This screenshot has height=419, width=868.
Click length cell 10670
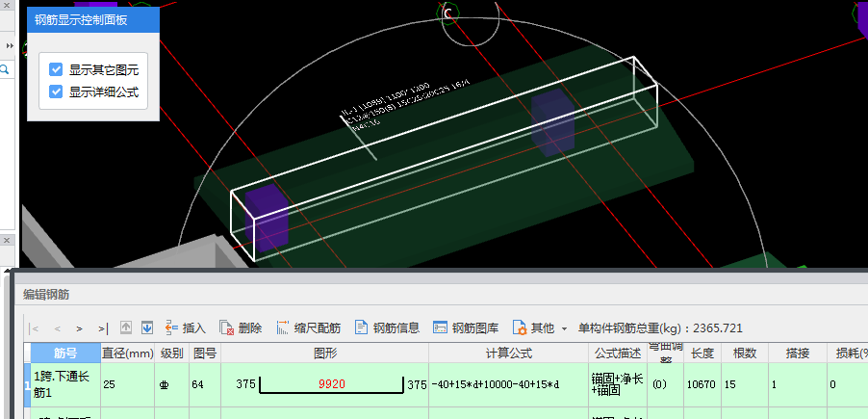(702, 384)
